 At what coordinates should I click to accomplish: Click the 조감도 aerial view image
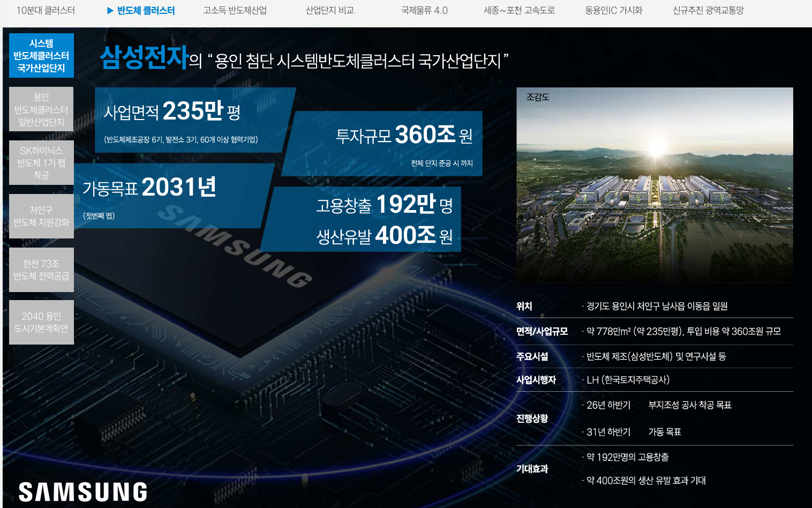(x=655, y=185)
